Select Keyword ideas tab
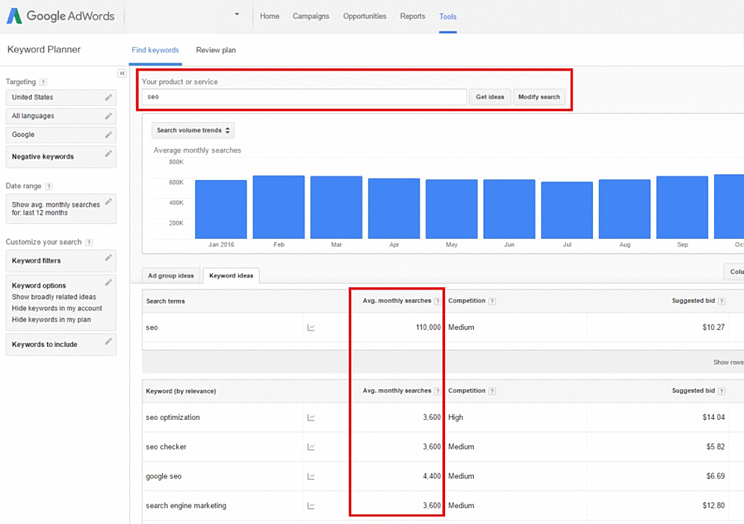 231,276
